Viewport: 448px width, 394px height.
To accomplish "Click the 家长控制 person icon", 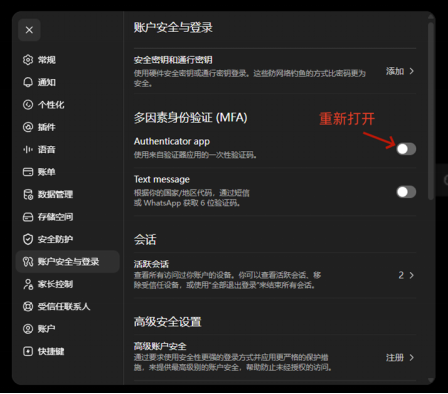I will pyautogui.click(x=28, y=284).
